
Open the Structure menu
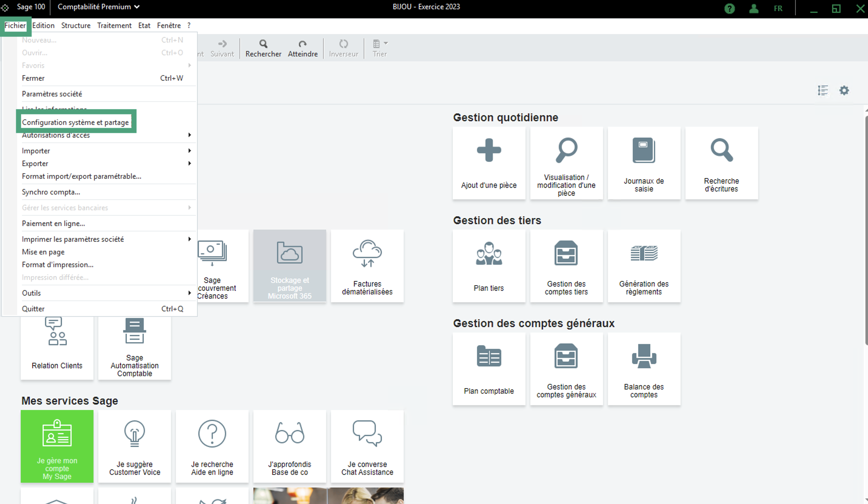pos(76,25)
